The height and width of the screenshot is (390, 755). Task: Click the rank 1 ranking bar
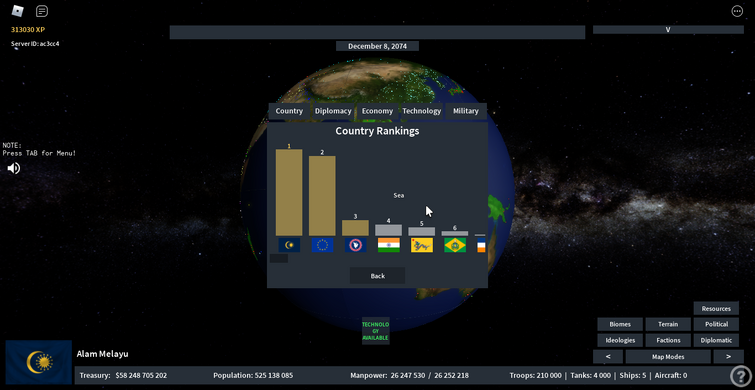point(289,192)
